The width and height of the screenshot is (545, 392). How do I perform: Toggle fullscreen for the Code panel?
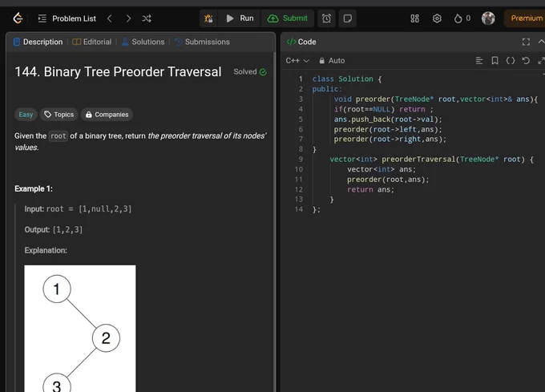click(x=526, y=42)
